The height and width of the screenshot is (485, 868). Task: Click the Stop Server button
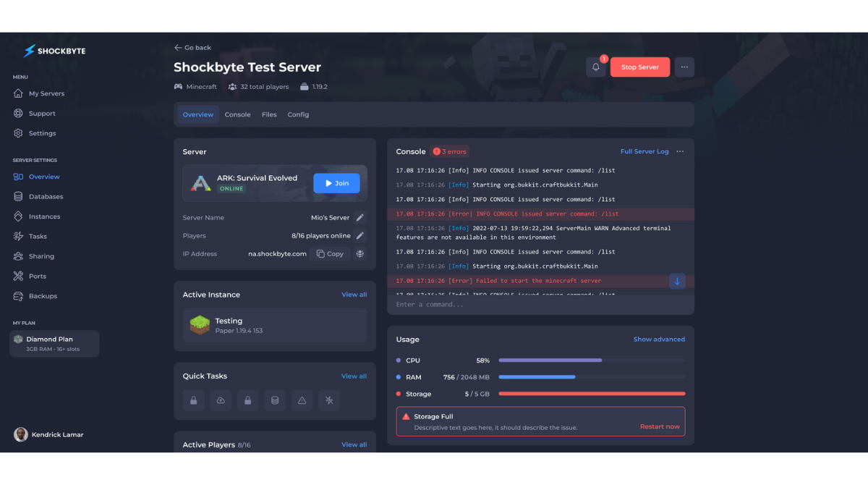pos(640,67)
